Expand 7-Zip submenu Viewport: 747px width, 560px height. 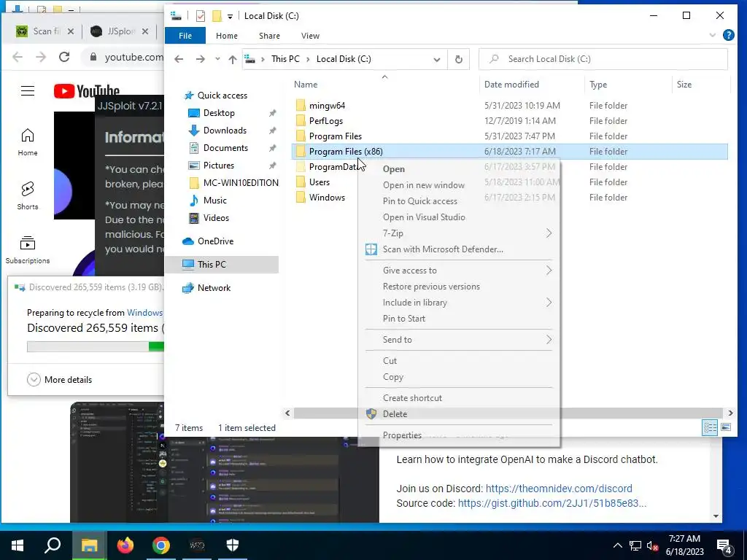click(549, 233)
